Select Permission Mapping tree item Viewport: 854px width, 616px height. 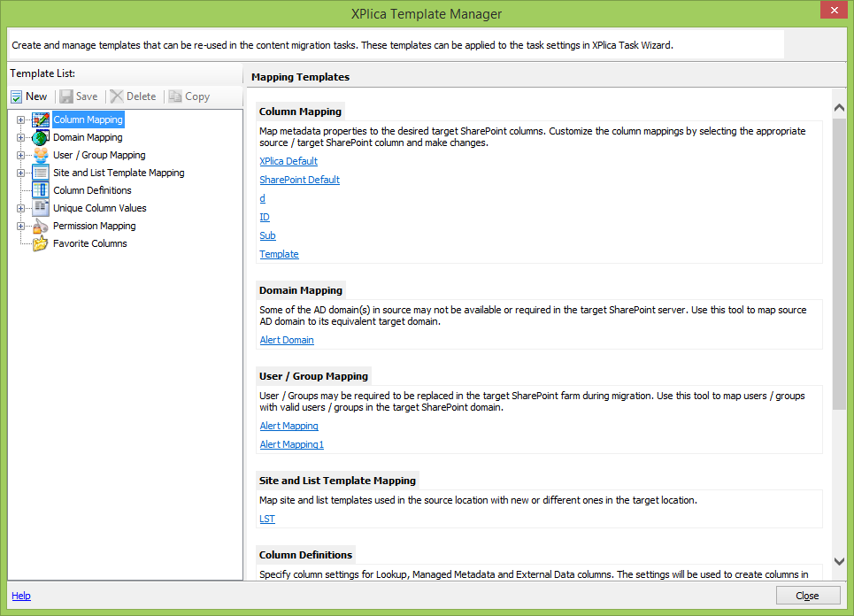point(94,226)
